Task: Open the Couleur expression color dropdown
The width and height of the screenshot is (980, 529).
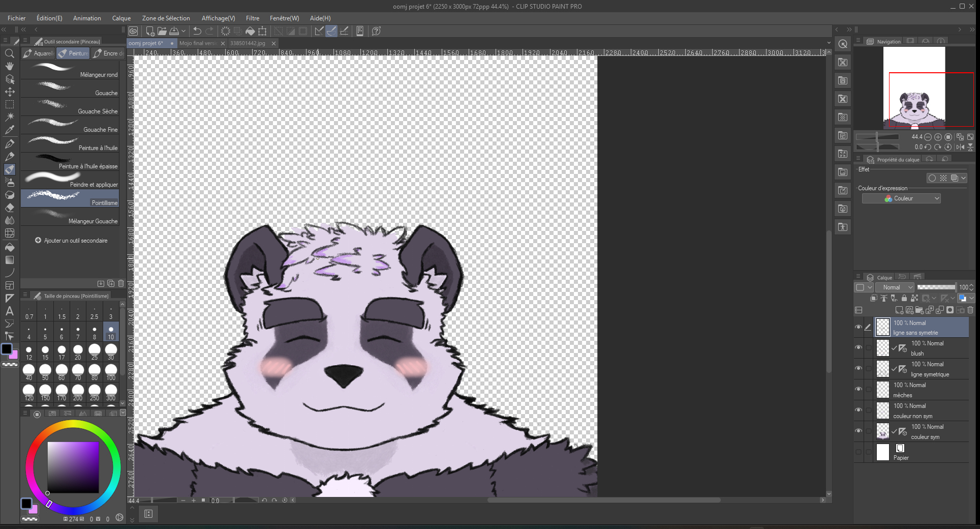Action: tap(901, 198)
